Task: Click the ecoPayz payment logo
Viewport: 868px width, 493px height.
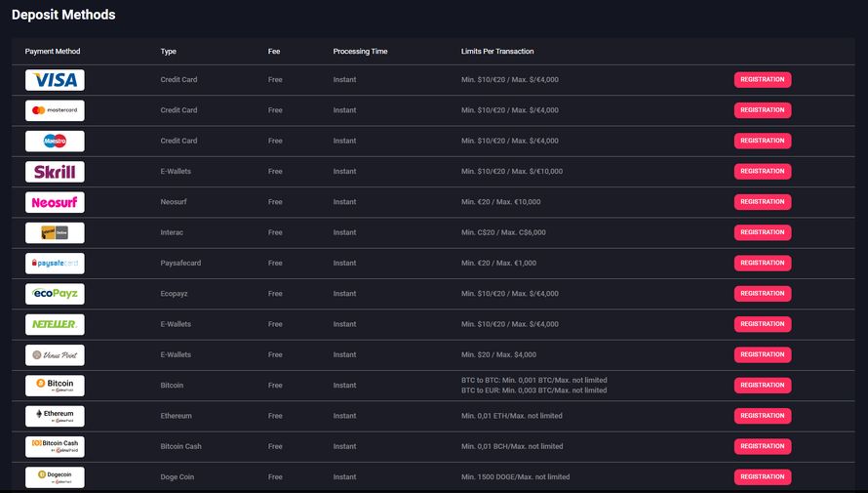Action: coord(55,294)
